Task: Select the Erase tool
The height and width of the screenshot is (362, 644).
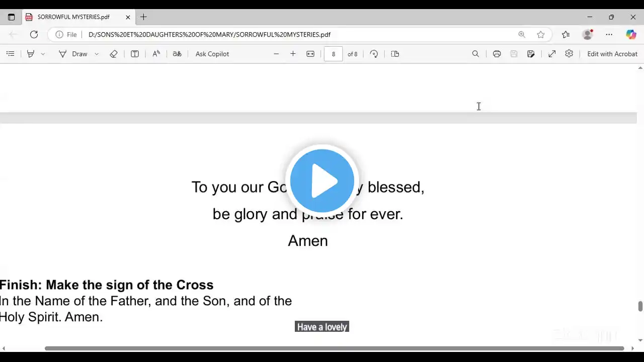Action: pos(114,54)
